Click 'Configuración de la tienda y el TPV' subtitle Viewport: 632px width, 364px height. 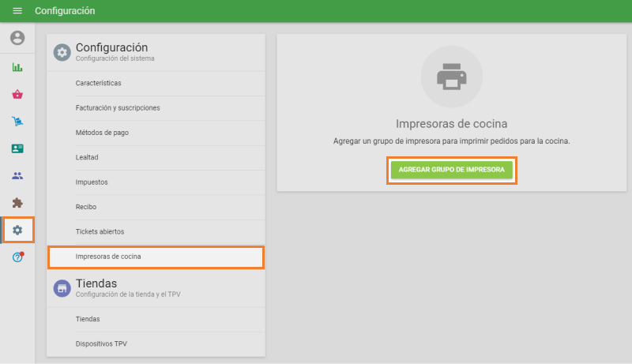pyautogui.click(x=128, y=295)
